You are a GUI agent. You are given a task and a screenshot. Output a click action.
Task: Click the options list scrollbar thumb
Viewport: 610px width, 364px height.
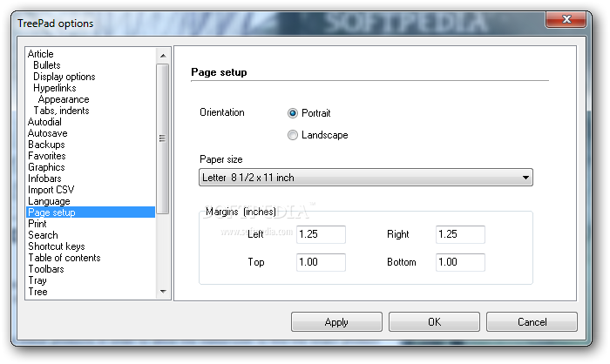(163, 138)
